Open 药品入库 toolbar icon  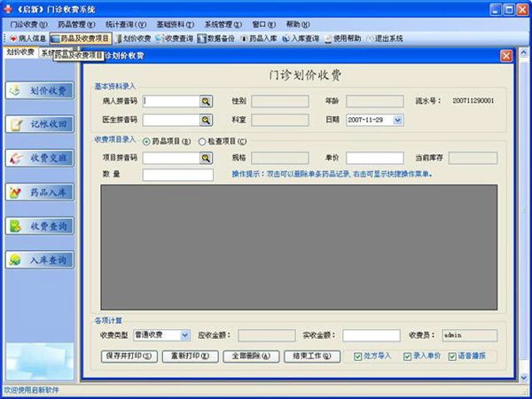(259, 38)
